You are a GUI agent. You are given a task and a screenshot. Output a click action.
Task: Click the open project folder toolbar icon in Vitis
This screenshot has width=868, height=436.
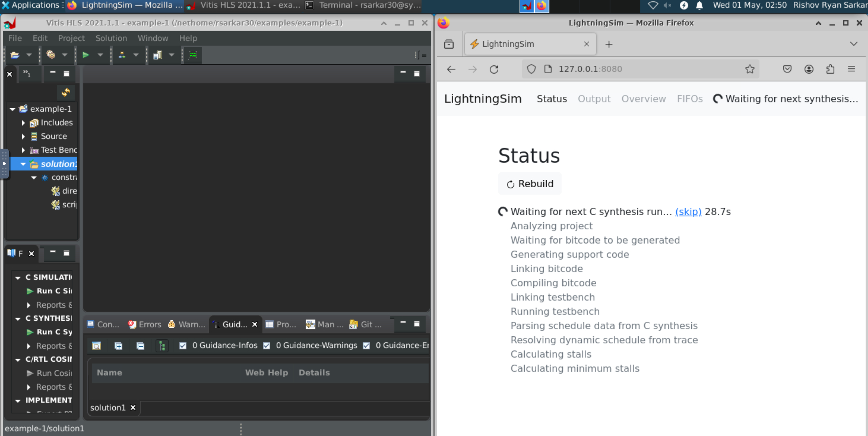[x=15, y=55]
